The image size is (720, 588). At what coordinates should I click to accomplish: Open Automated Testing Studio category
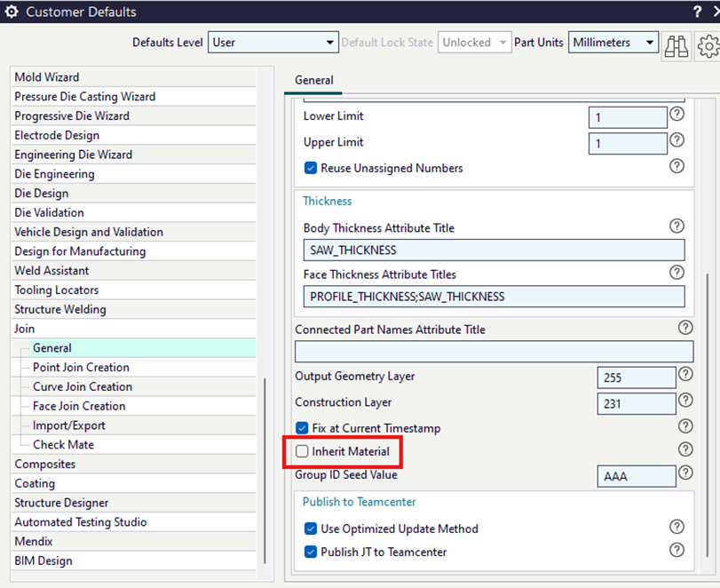click(x=134, y=522)
